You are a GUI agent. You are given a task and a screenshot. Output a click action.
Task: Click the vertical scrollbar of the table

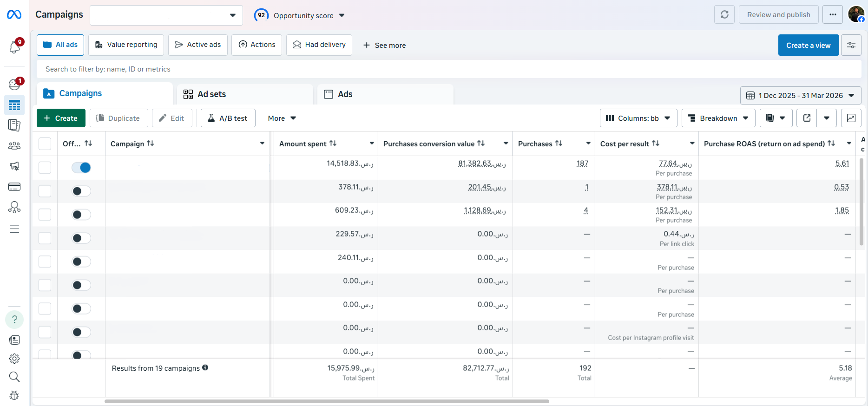pyautogui.click(x=861, y=202)
